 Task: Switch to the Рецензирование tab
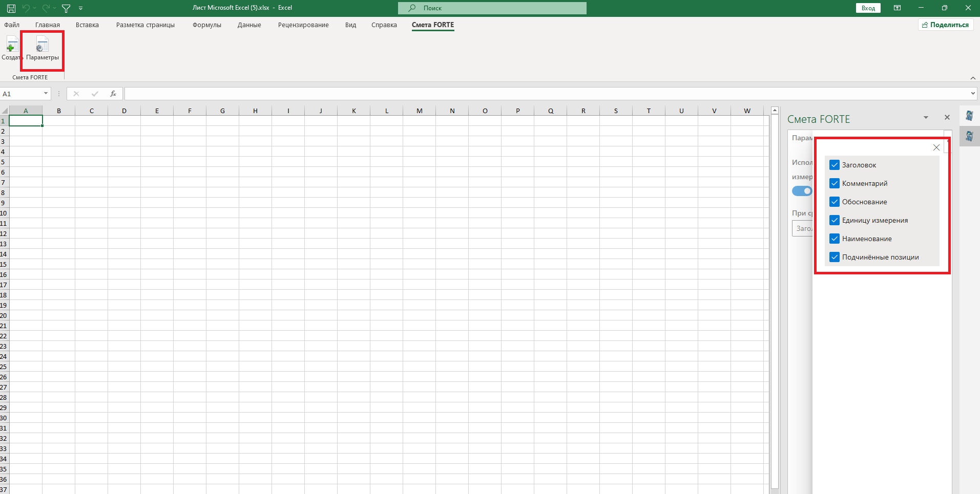(303, 25)
